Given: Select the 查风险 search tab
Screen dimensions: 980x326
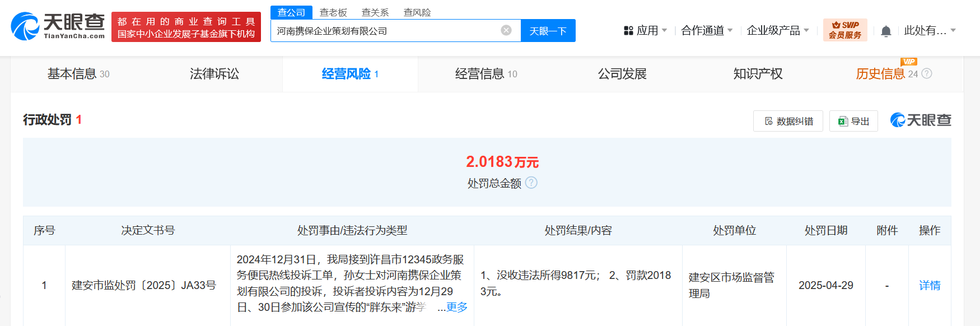Looking at the screenshot, I should coord(417,12).
